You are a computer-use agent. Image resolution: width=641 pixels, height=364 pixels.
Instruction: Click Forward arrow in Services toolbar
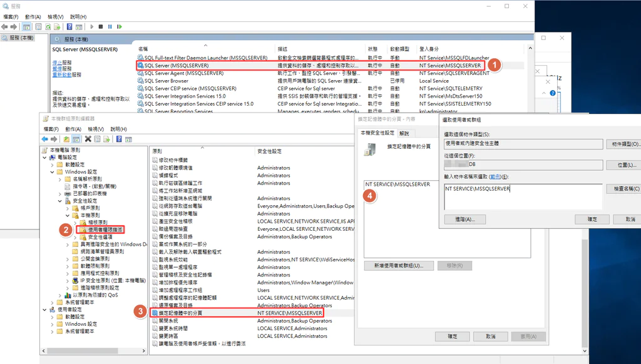tap(14, 26)
